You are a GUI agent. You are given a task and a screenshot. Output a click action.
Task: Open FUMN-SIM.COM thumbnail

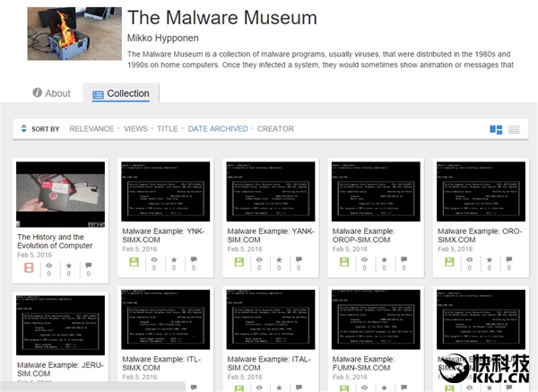[x=376, y=319]
